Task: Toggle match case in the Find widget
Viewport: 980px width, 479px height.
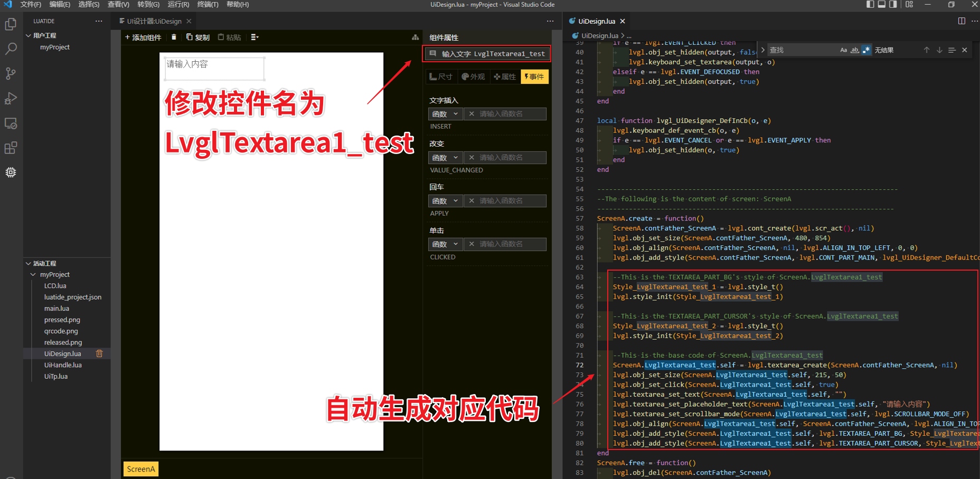Action: click(x=843, y=50)
